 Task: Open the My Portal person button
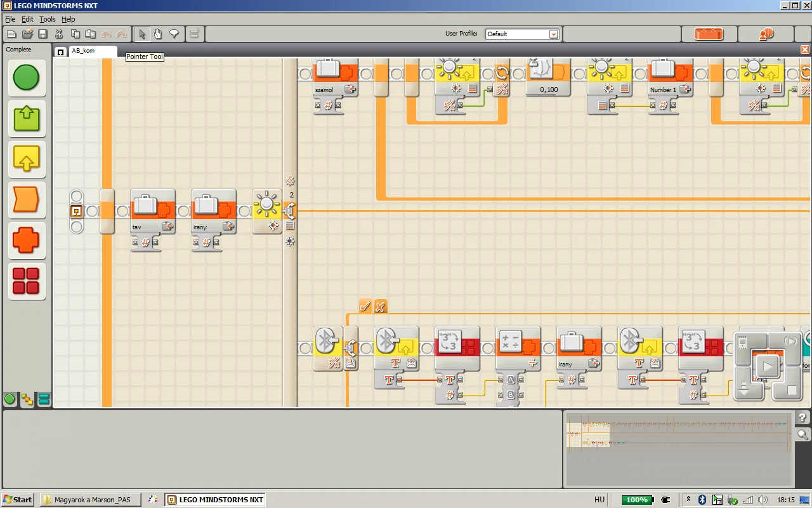(x=766, y=34)
